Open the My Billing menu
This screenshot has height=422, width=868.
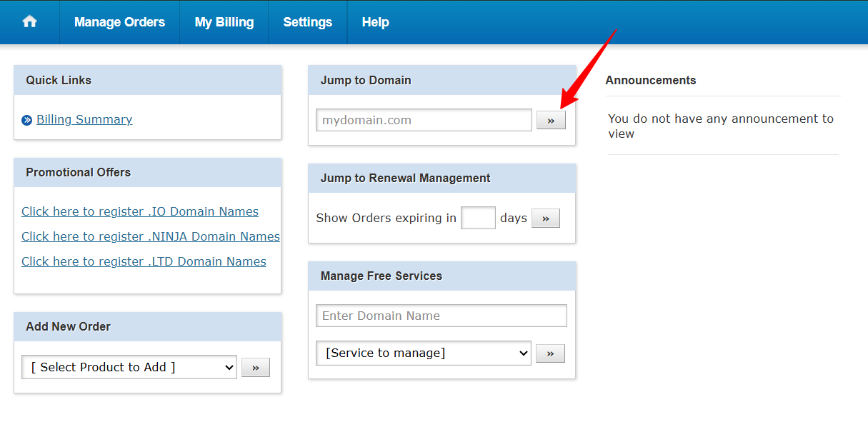pyautogui.click(x=224, y=22)
